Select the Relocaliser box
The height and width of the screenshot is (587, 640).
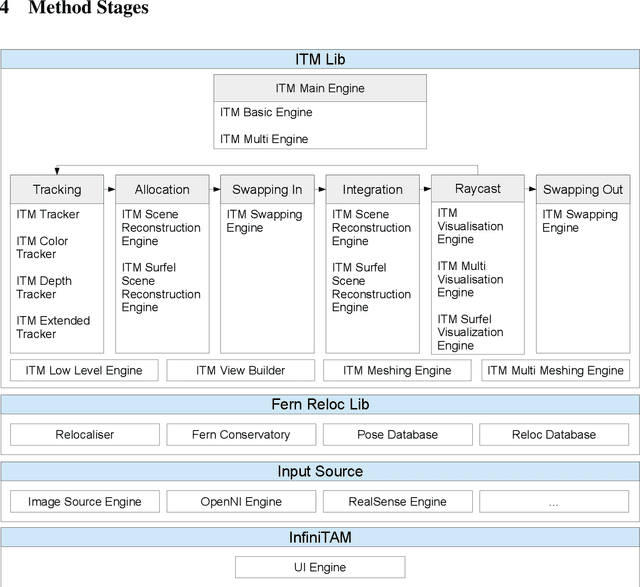84,435
